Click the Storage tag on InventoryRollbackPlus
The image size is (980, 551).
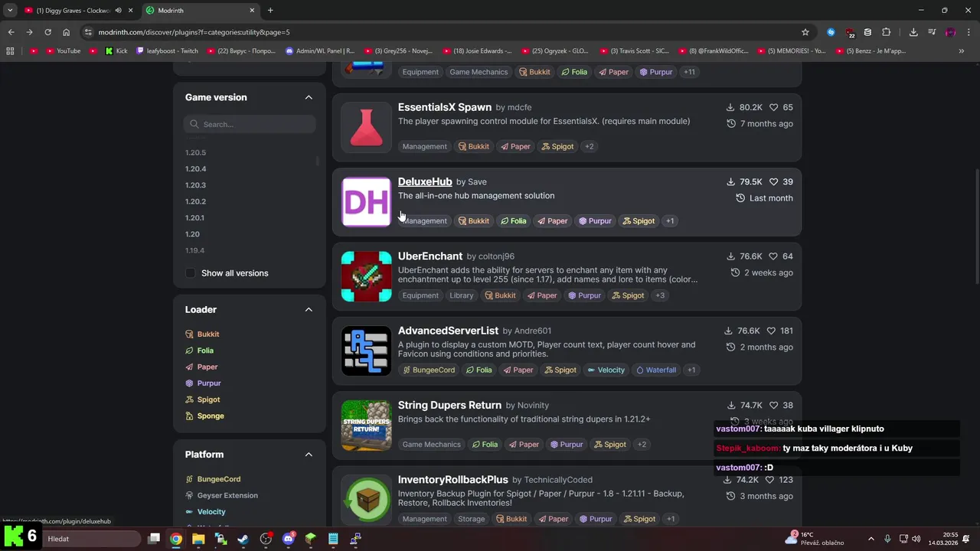472,519
